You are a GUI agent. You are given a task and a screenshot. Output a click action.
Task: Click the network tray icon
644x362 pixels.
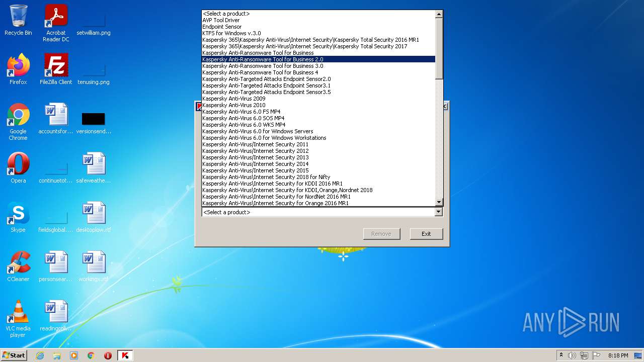(x=584, y=355)
